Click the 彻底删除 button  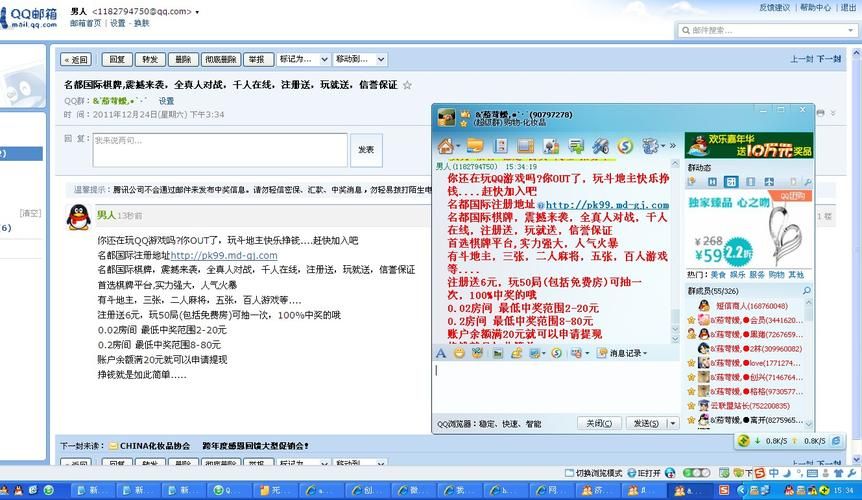(220, 59)
